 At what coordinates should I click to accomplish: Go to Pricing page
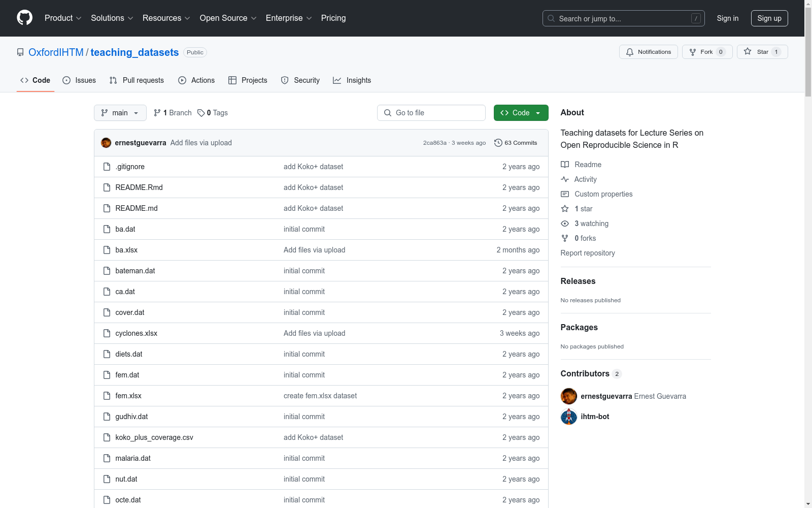coord(333,18)
